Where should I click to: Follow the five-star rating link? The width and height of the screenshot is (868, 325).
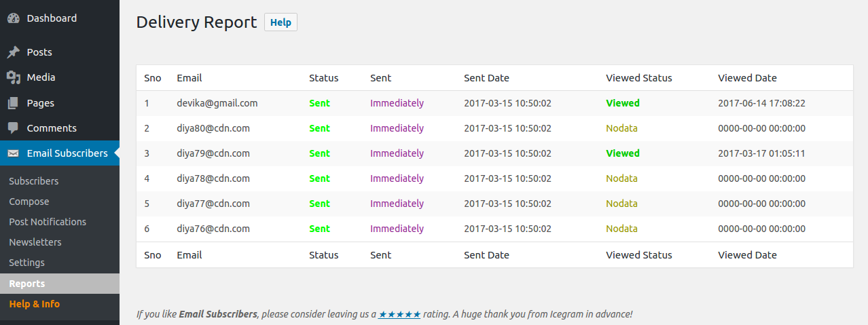click(x=399, y=314)
